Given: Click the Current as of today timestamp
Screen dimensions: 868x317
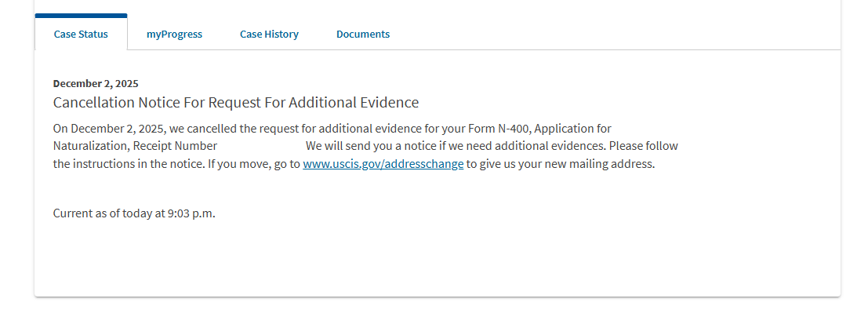Looking at the screenshot, I should [134, 213].
